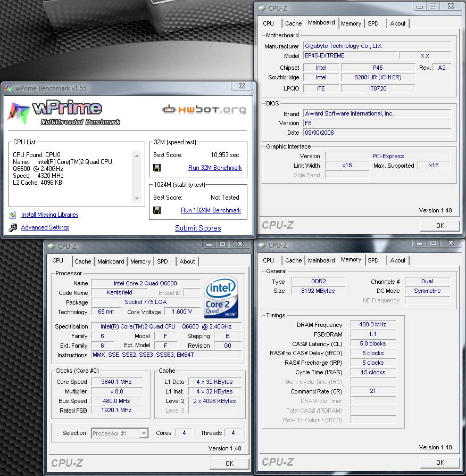Click OK in the CPU-Z Mainboard window
The height and width of the screenshot is (476, 466).
pos(440,226)
